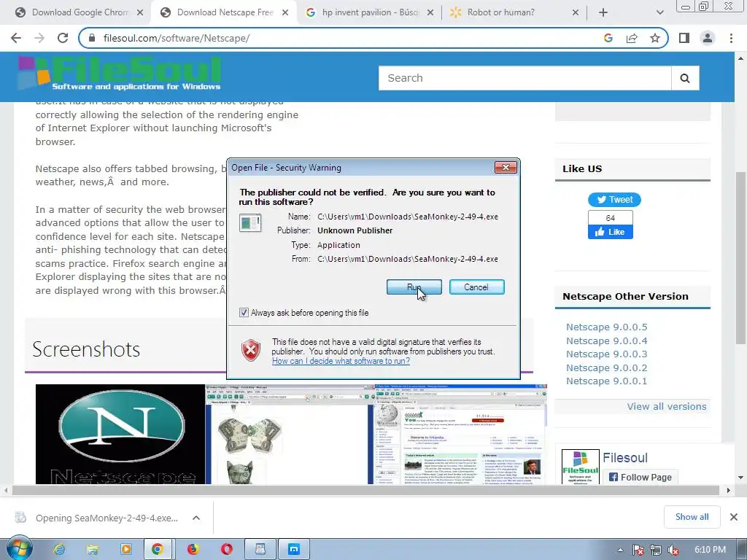747x560 pixels.
Task: Open Opera from the taskbar
Action: [227, 549]
